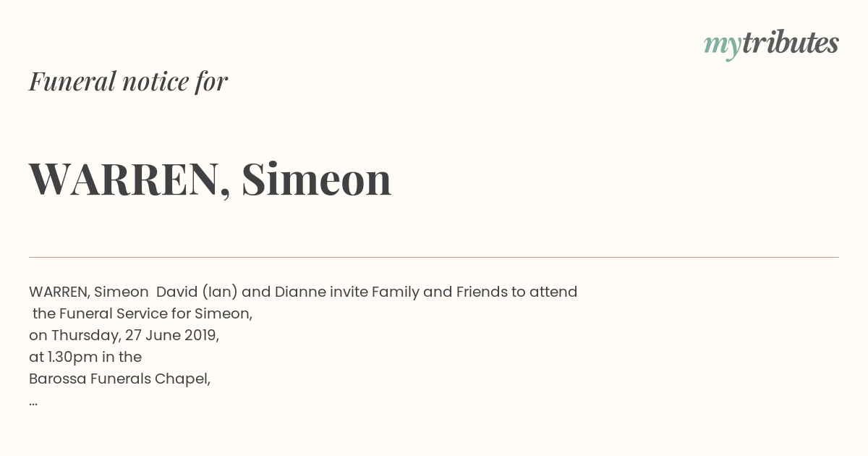This screenshot has width=868, height=456.
Task: Click the mytributes logo
Action: pos(771,44)
